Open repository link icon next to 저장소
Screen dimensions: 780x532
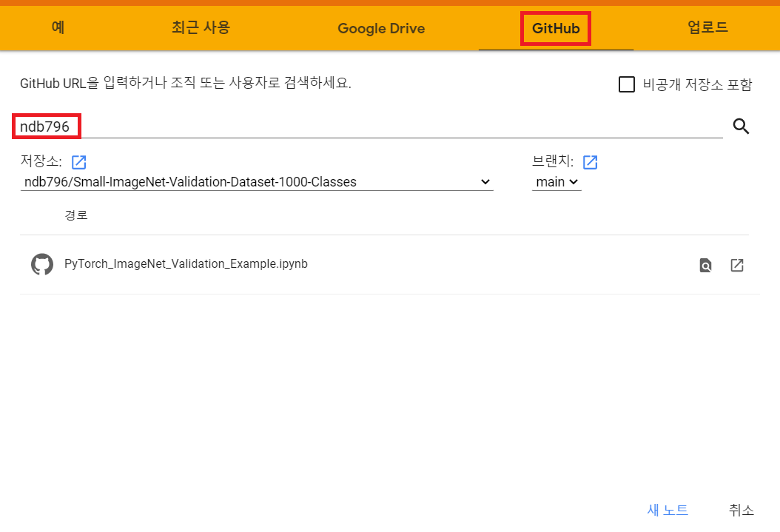point(79,162)
